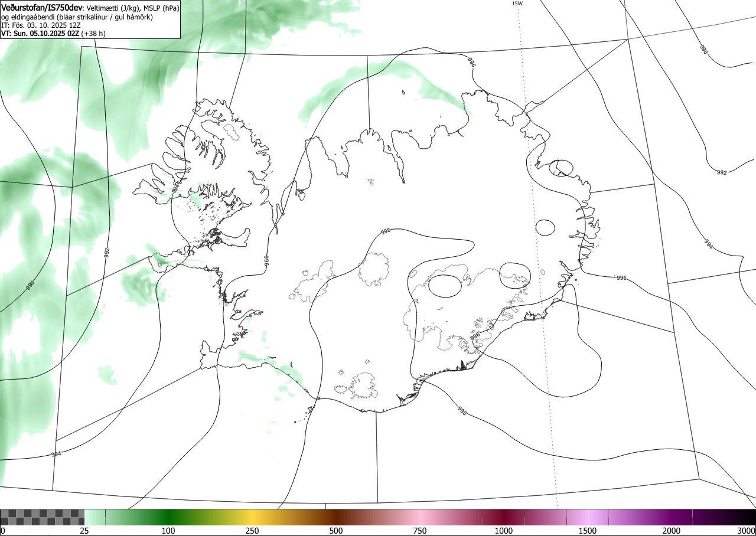Click the color scale label 100

[168, 531]
